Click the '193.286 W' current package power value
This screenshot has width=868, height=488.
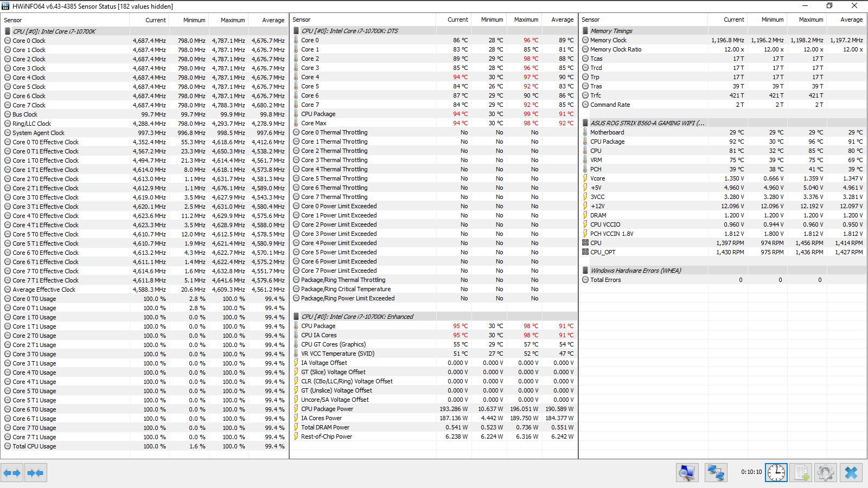[x=454, y=409]
